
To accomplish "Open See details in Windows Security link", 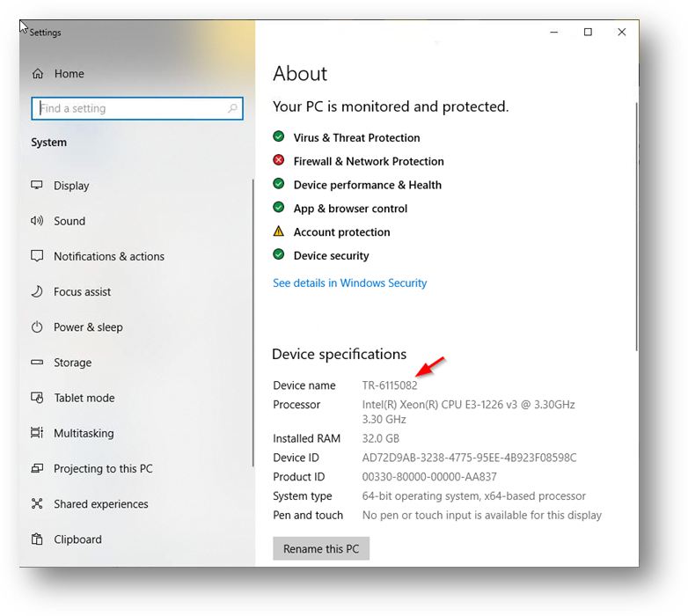I will click(349, 283).
